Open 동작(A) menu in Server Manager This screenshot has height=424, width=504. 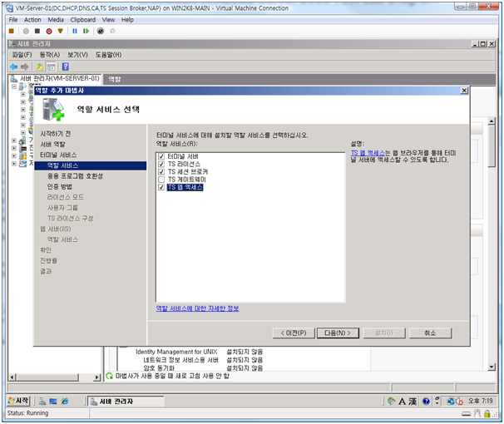coord(50,55)
